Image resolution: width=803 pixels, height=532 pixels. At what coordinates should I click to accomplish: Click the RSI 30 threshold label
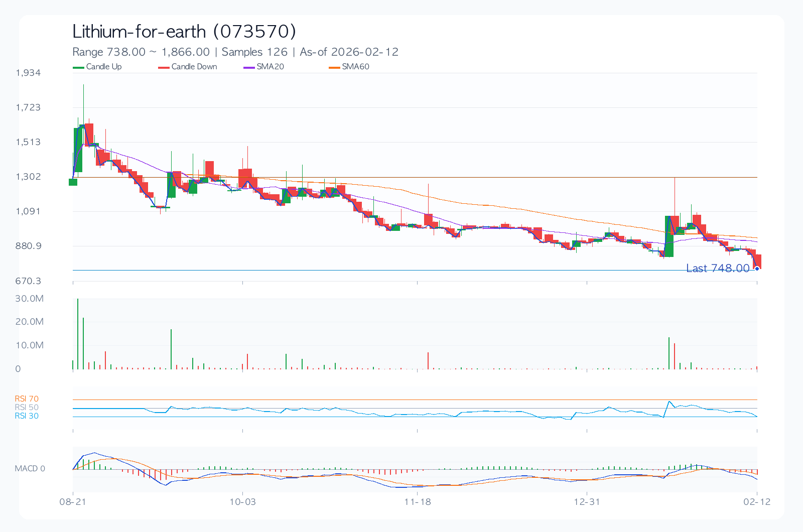coord(27,416)
